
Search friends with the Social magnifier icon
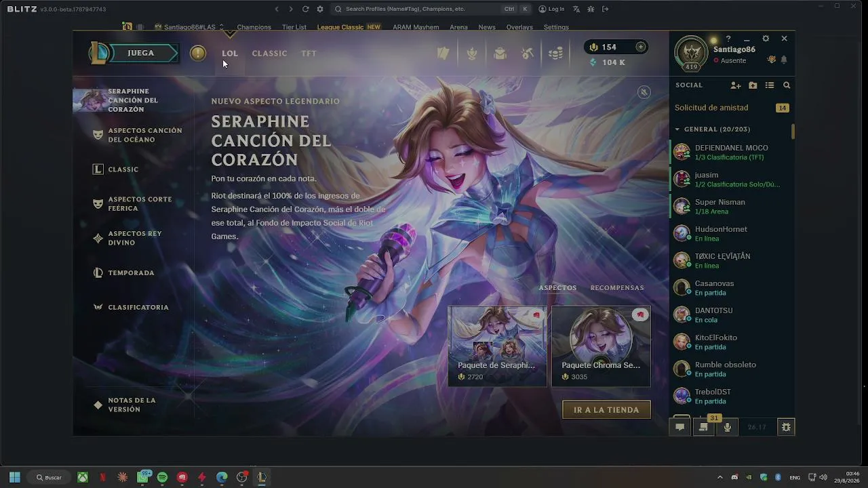coord(787,85)
